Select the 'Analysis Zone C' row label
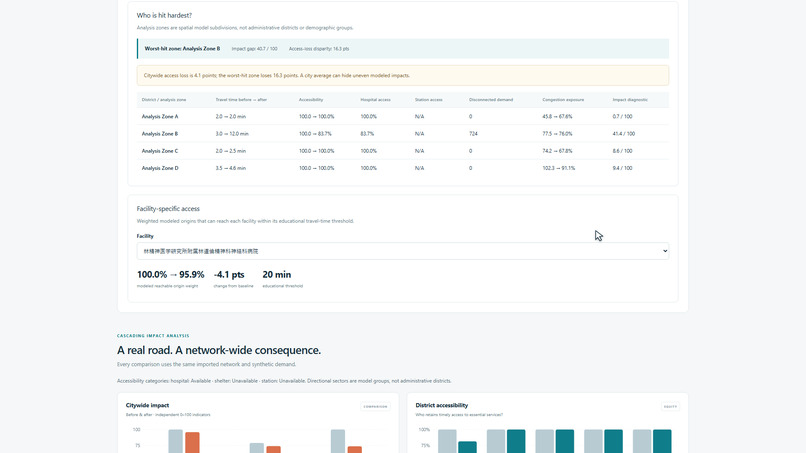The image size is (806, 453). pos(160,151)
